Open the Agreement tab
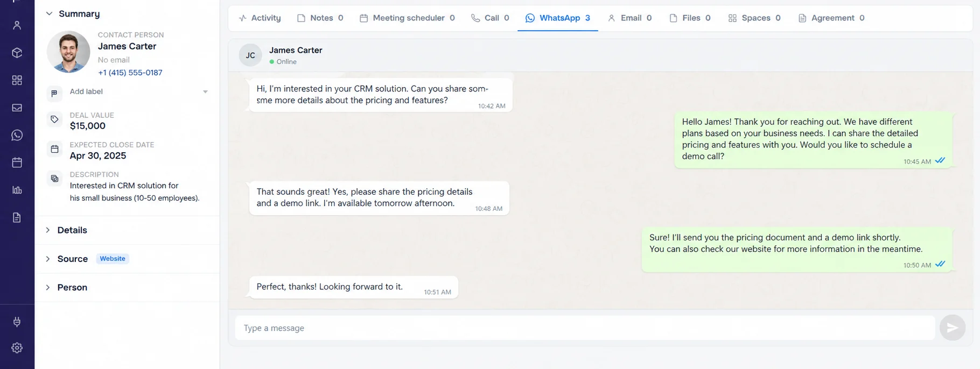 pos(831,18)
